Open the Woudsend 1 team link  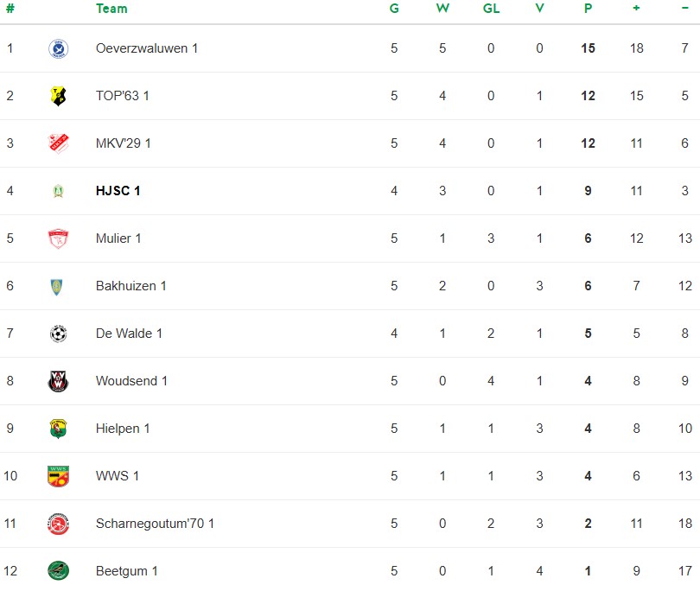[x=131, y=381]
